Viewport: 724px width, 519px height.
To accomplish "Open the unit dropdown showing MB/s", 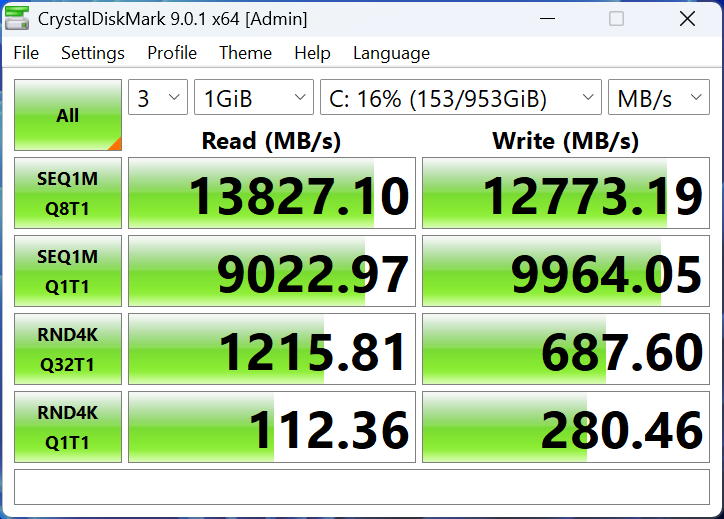I will pos(659,97).
